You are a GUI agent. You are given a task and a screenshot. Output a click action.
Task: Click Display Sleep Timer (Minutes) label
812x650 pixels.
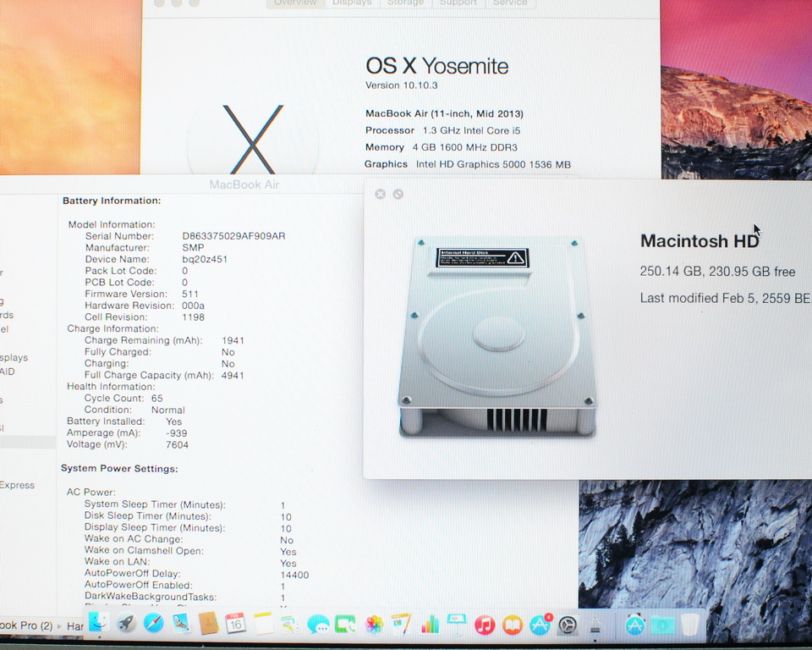pos(155,527)
